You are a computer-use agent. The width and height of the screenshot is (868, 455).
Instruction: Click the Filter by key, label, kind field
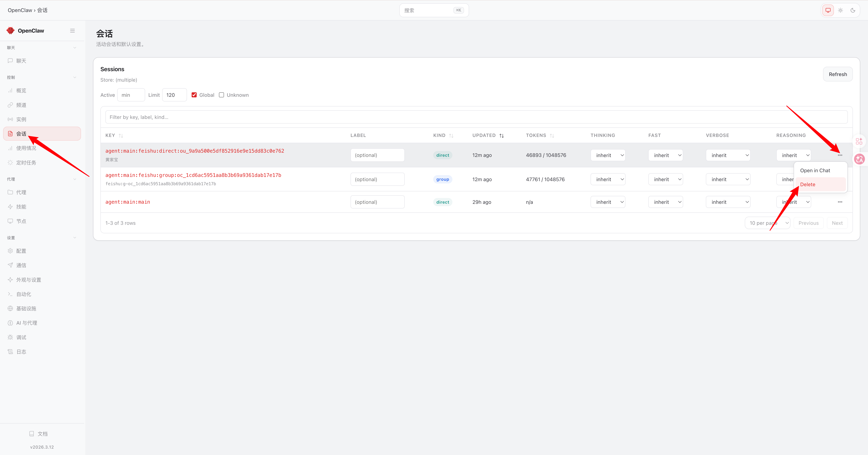click(x=476, y=117)
